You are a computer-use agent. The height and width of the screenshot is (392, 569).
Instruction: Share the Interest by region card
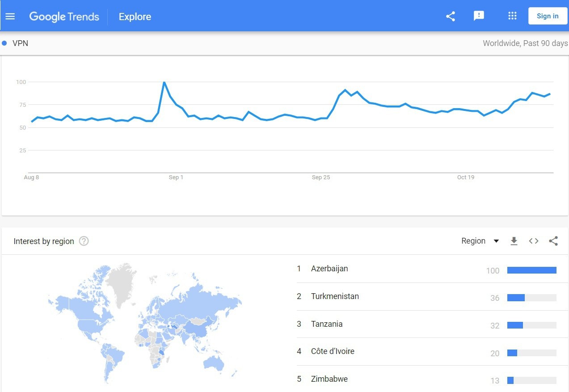click(x=553, y=241)
